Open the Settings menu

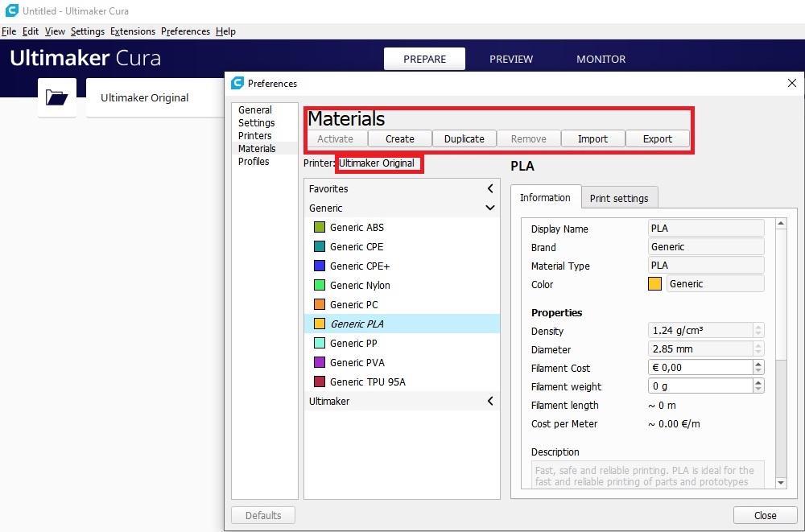pos(87,31)
